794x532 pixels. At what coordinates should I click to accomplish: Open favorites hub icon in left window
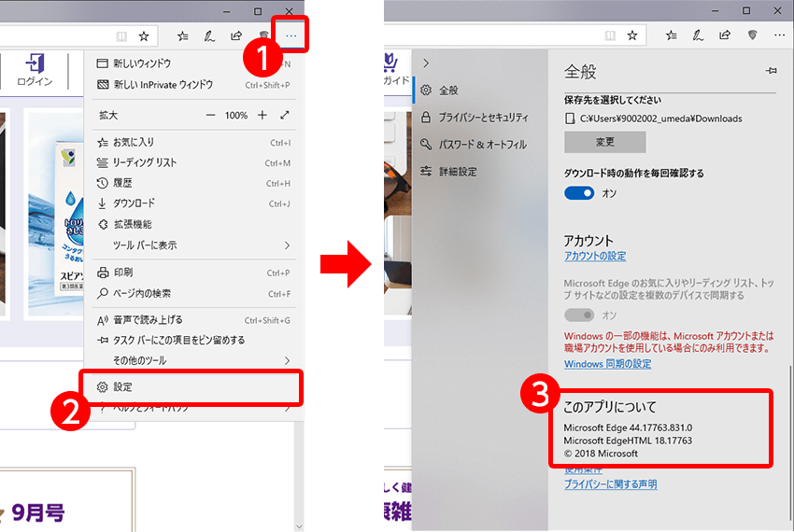tap(183, 36)
